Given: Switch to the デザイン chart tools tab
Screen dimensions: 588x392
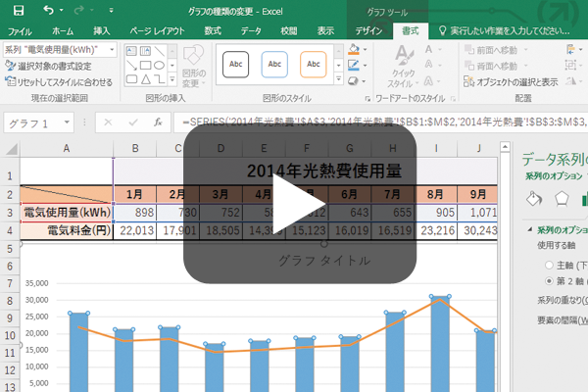Looking at the screenshot, I should (x=368, y=31).
